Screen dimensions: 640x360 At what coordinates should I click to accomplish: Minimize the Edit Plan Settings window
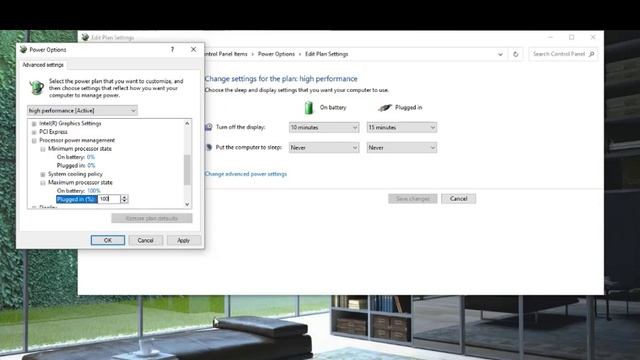tap(550, 37)
